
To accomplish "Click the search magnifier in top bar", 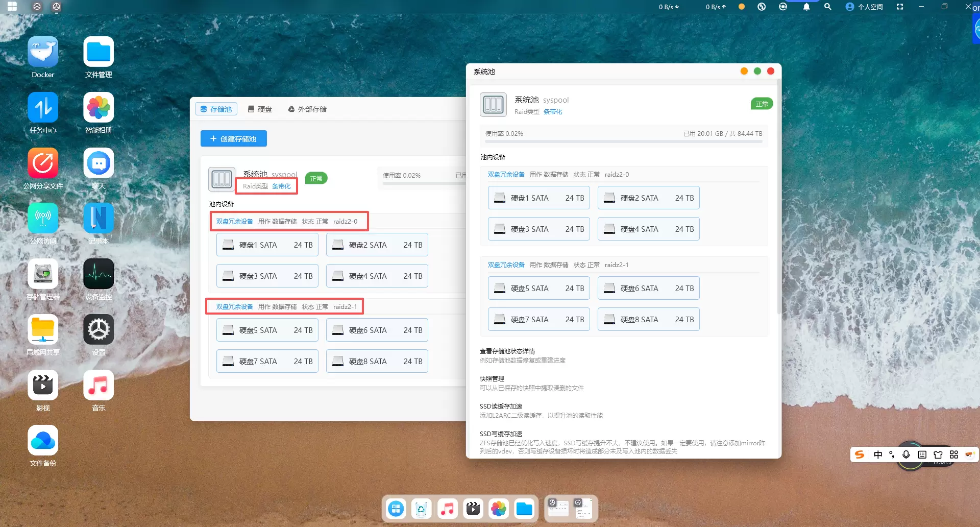I will (828, 7).
